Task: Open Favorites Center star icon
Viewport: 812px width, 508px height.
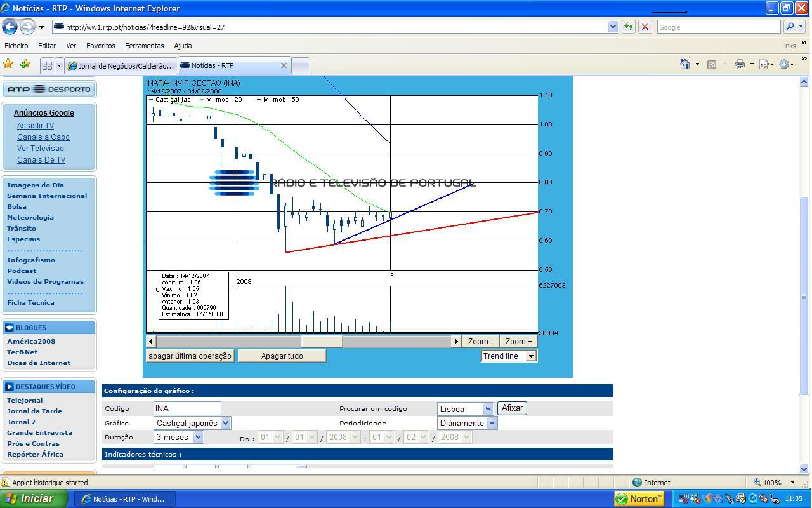Action: pyautogui.click(x=8, y=64)
